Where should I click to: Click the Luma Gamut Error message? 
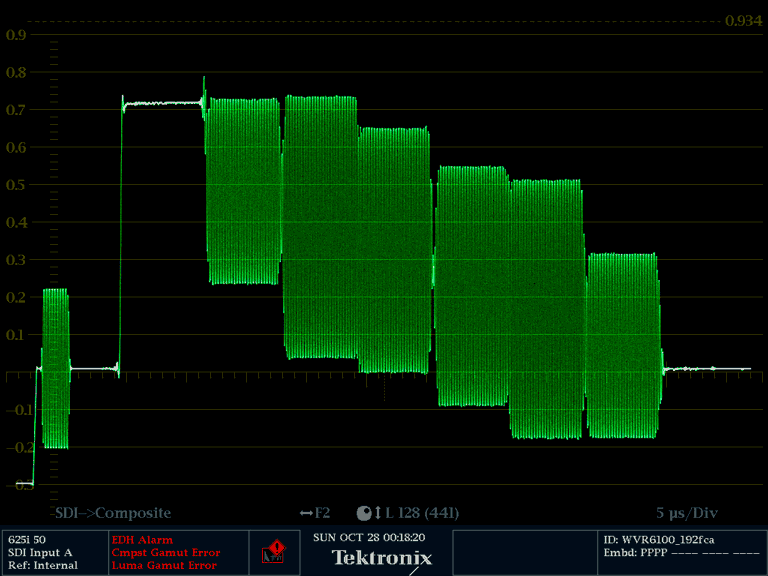point(164,565)
